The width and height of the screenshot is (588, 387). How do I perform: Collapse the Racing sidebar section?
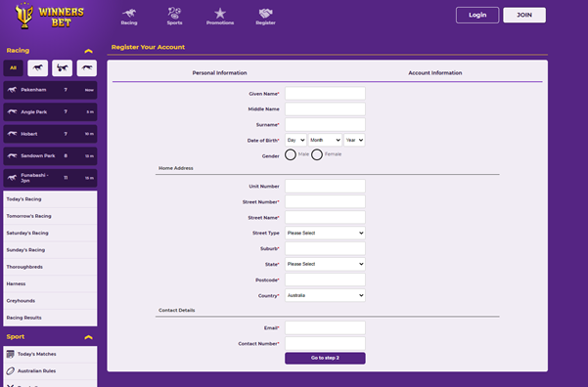[88, 51]
